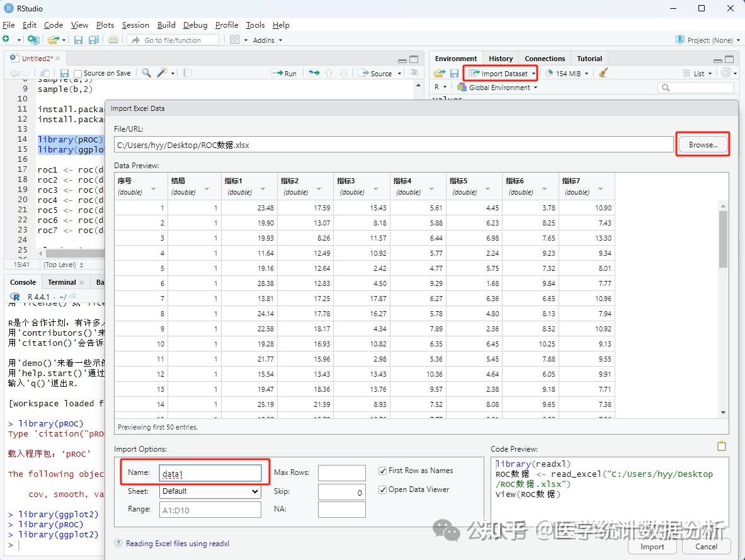Uncheck First Row as Names checkbox
The image size is (745, 560).
(383, 471)
